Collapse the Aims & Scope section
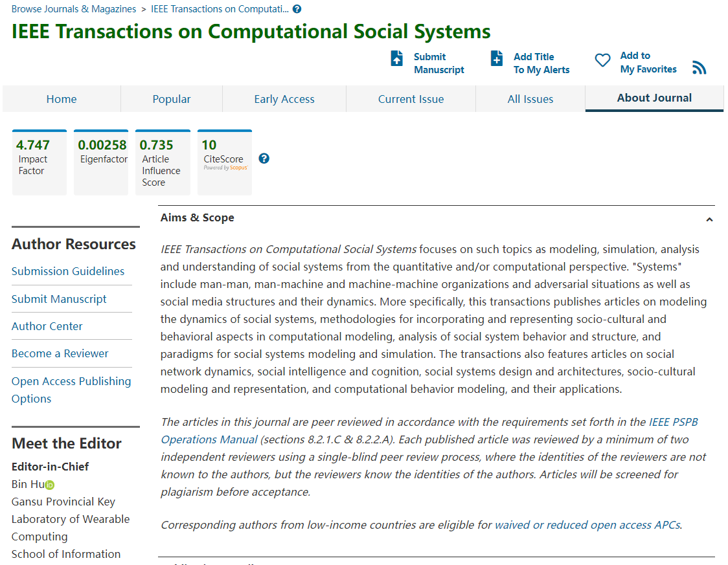728x565 pixels. [x=709, y=219]
